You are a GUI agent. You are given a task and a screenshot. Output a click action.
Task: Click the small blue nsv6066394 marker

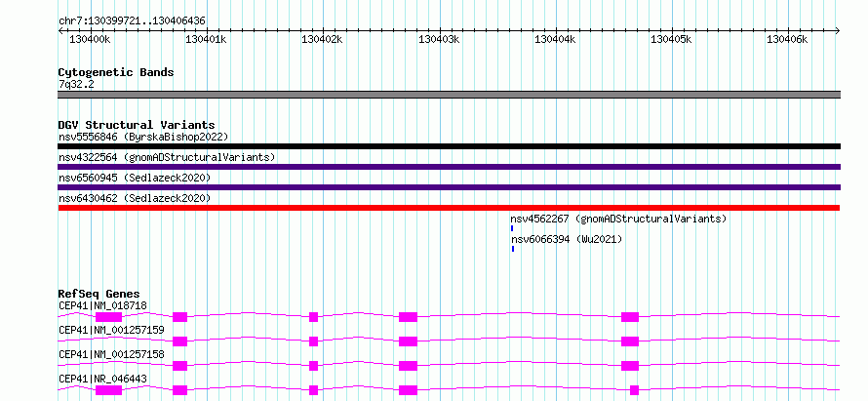pos(513,249)
